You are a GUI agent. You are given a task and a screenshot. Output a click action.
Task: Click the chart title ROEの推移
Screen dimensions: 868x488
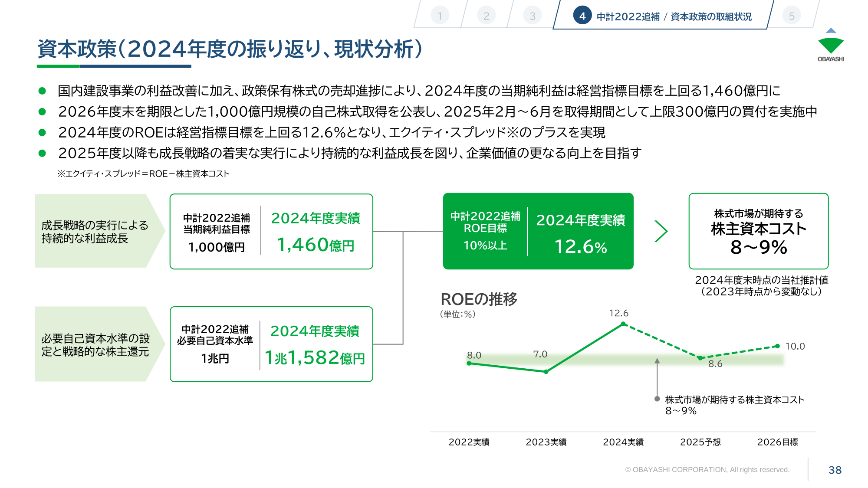479,299
